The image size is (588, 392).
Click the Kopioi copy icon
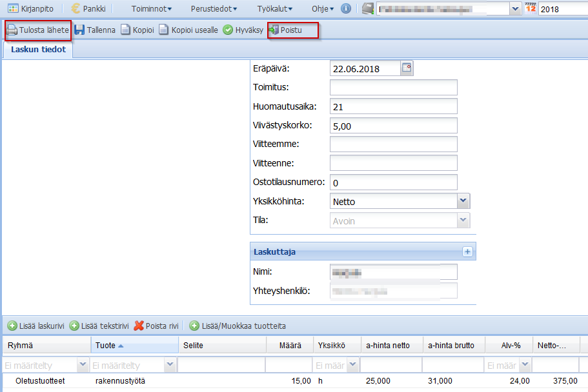tap(126, 30)
